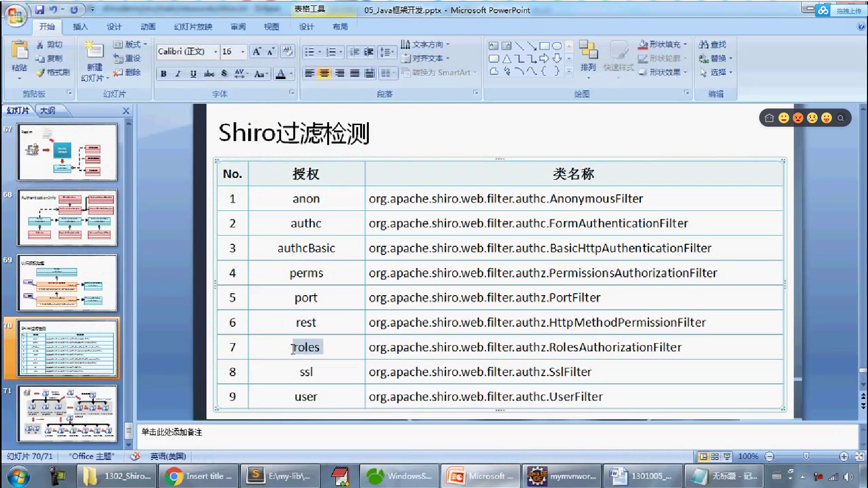The width and height of the screenshot is (868, 488).
Task: Open the font name dropdown
Action: [216, 51]
